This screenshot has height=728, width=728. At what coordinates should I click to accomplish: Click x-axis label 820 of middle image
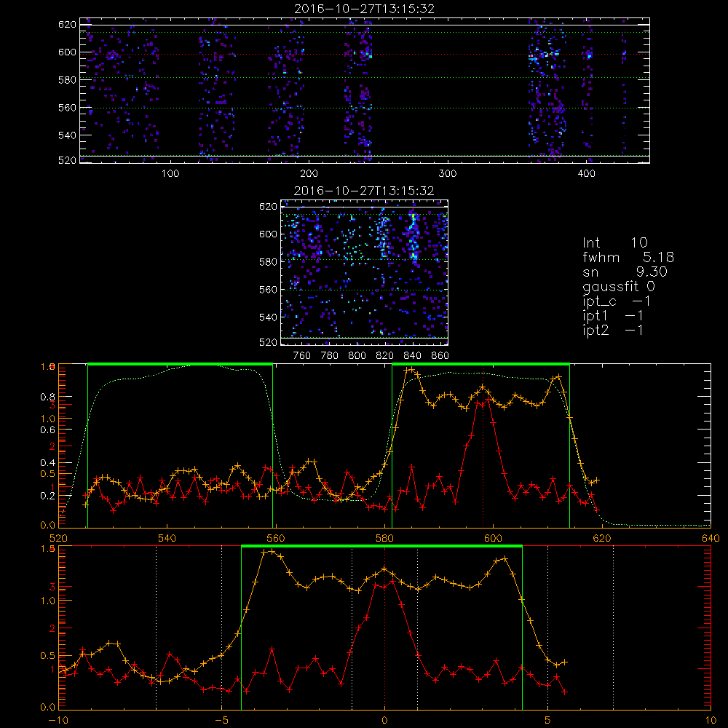tap(385, 356)
